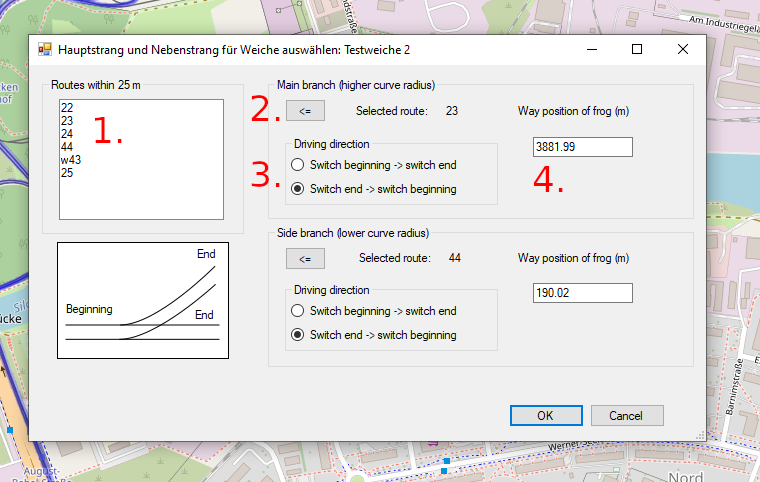Maximize the Testweiche 2 dialog window
Image resolution: width=760 pixels, height=482 pixels.
pos(637,49)
